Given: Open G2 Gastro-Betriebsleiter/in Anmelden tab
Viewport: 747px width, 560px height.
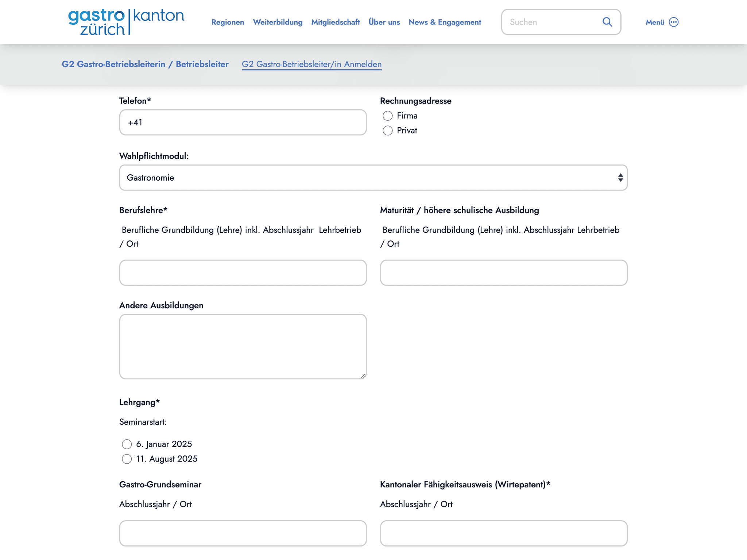Looking at the screenshot, I should coord(312,64).
